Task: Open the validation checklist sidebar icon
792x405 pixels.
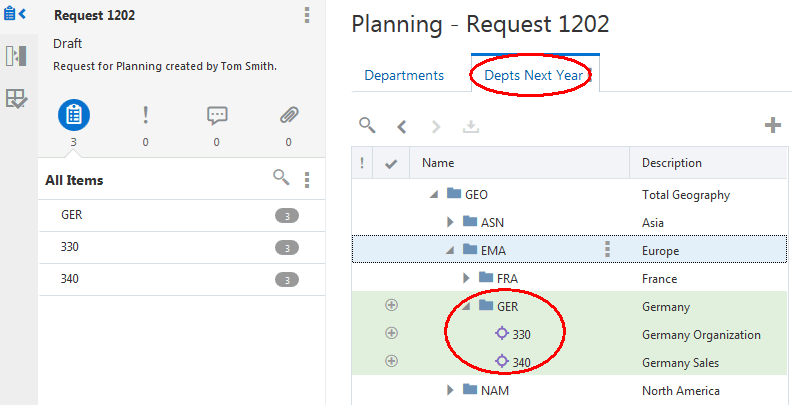Action: point(16,98)
